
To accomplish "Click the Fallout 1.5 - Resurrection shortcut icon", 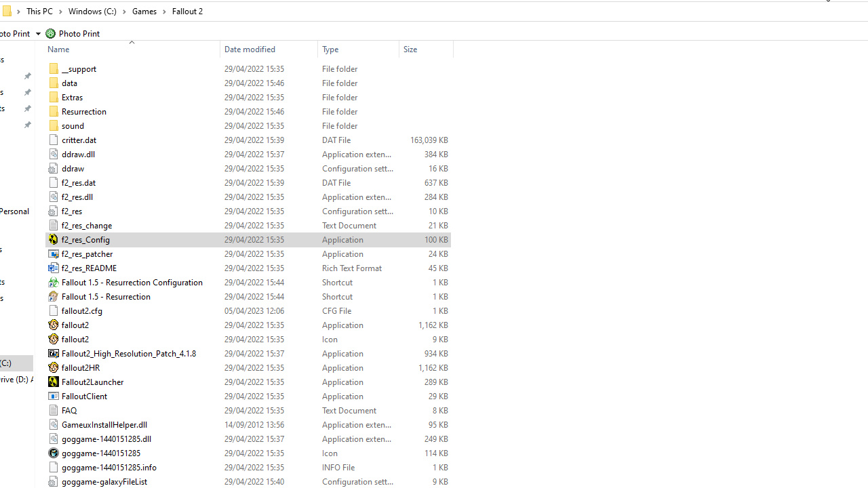I will tap(54, 296).
